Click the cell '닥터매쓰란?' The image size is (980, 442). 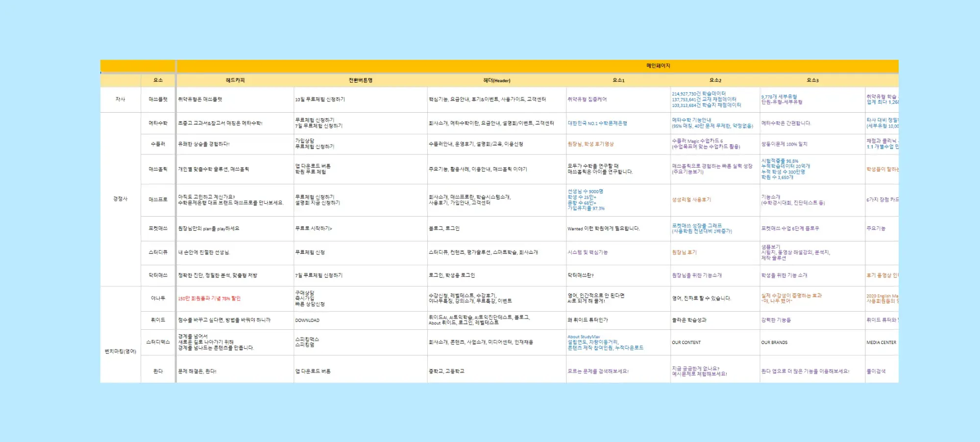(618, 275)
